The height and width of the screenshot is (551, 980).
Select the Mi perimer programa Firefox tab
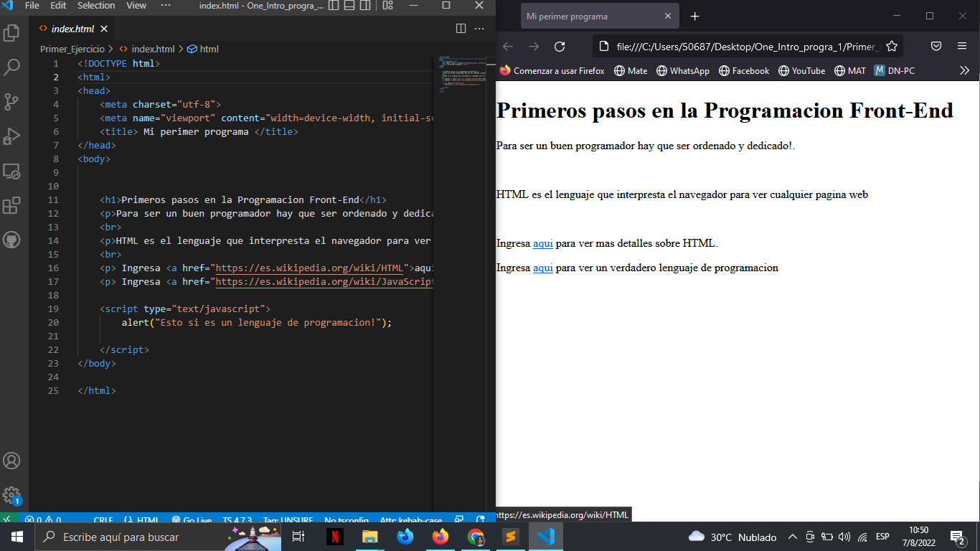(x=599, y=16)
